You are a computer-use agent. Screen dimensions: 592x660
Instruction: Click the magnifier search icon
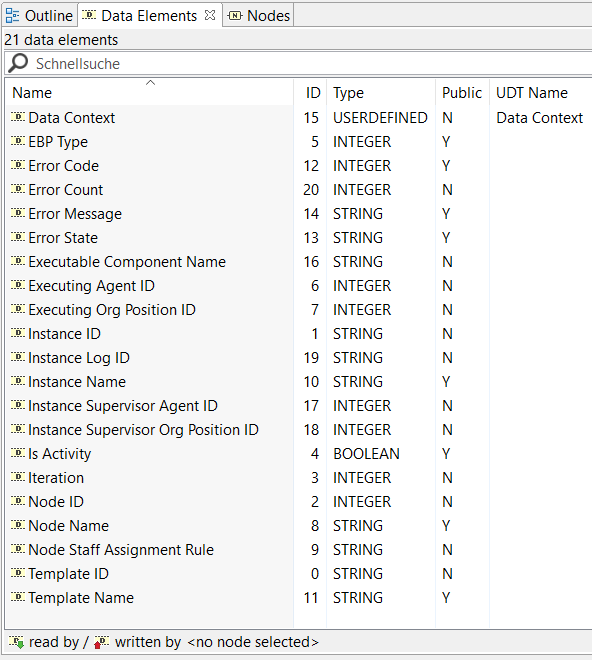pos(18,63)
